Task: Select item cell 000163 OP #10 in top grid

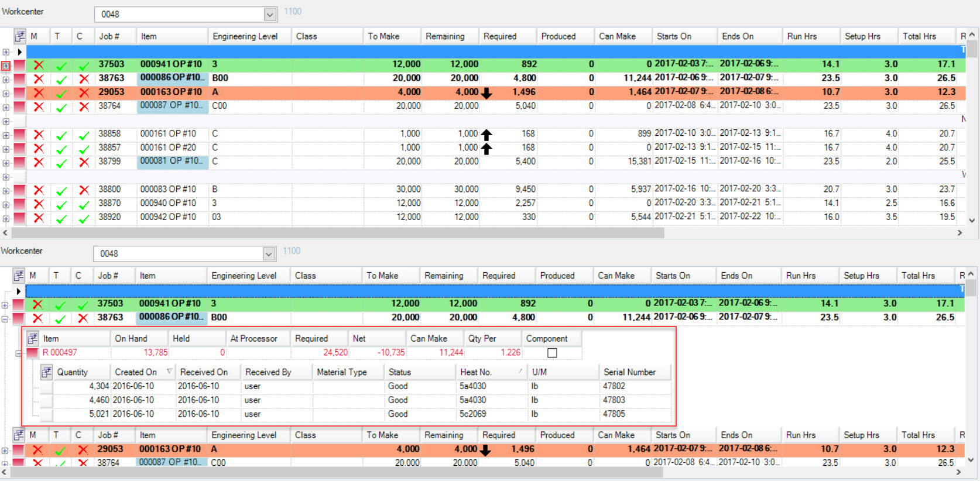Action: tap(173, 92)
